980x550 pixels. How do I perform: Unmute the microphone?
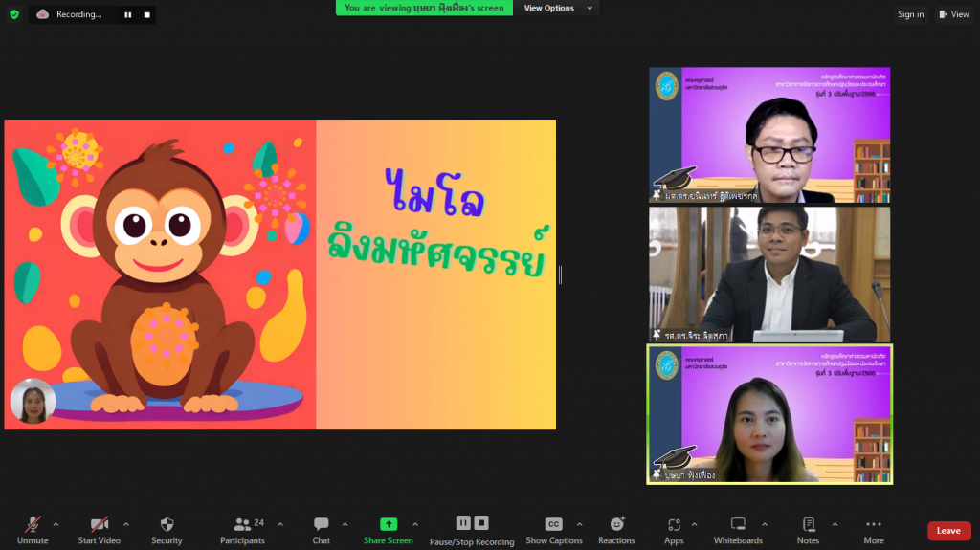(x=33, y=530)
